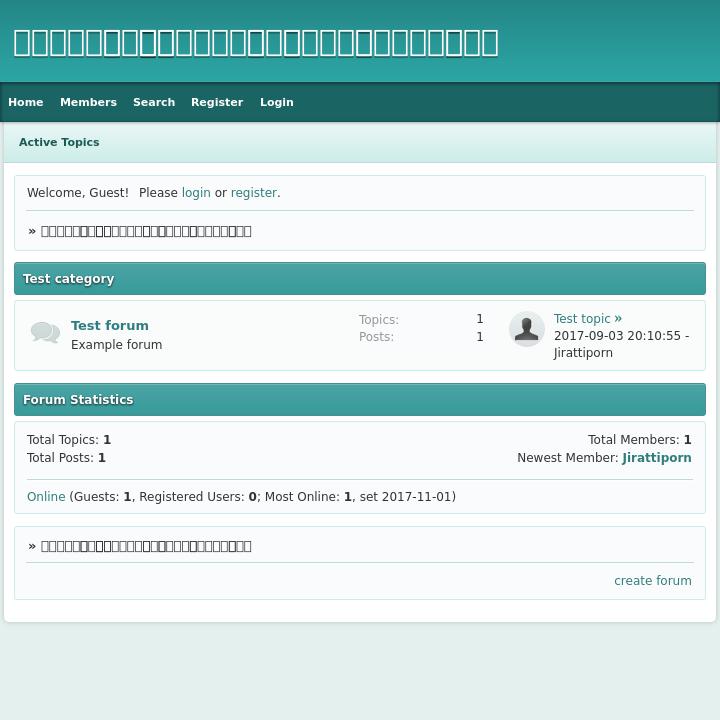Click the forum title in the header
The width and height of the screenshot is (720, 720).
pos(255,42)
